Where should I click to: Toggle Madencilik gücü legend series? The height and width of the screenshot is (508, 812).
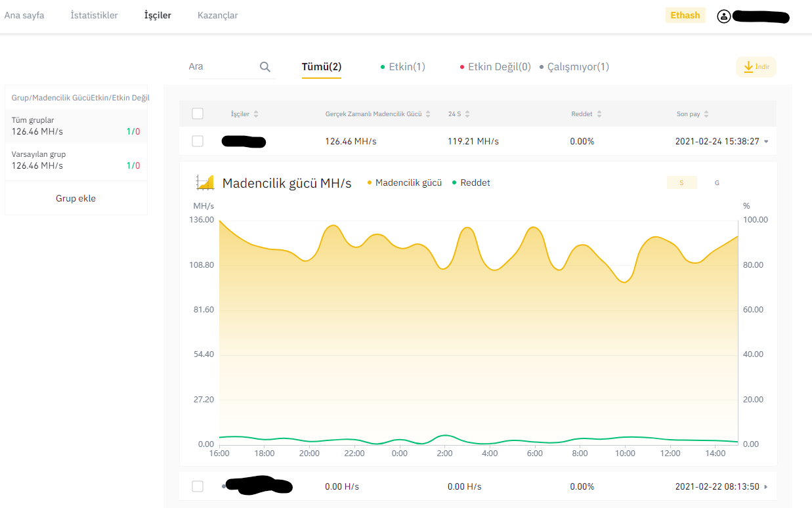404,182
